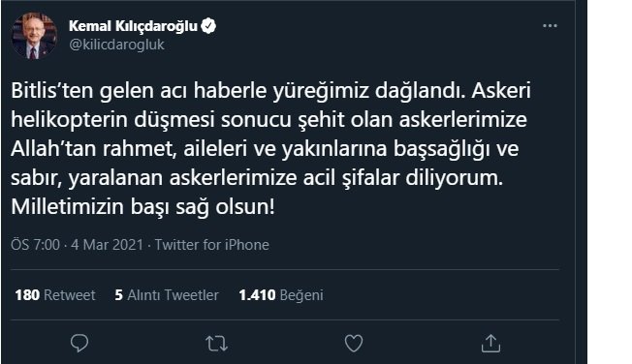632x364 pixels.
Task: Click the Twitter for iPhone source link
Action: click(212, 245)
